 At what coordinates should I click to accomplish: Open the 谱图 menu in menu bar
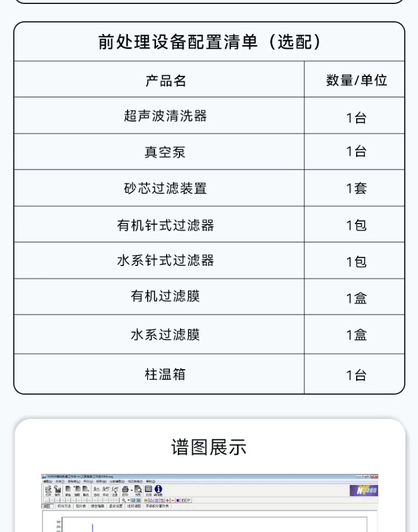47,481
